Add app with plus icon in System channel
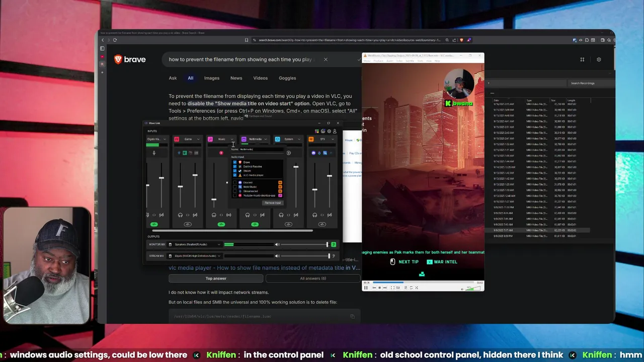The image size is (644, 362). tap(289, 153)
